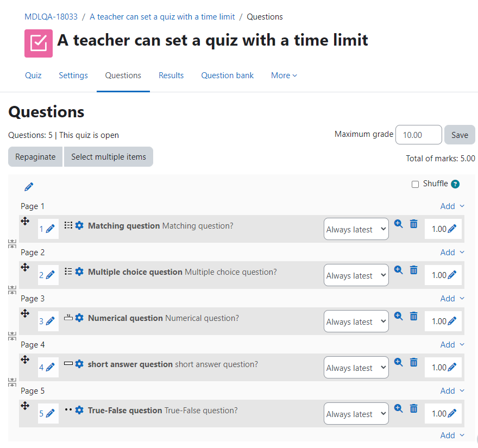Delete the Multiple choice question
The image size is (478, 448).
click(x=414, y=270)
